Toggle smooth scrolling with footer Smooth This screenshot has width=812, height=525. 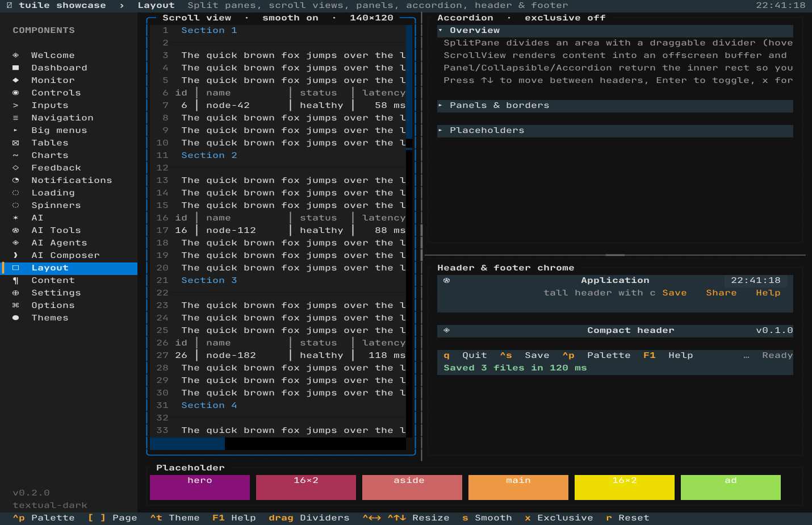tap(487, 518)
